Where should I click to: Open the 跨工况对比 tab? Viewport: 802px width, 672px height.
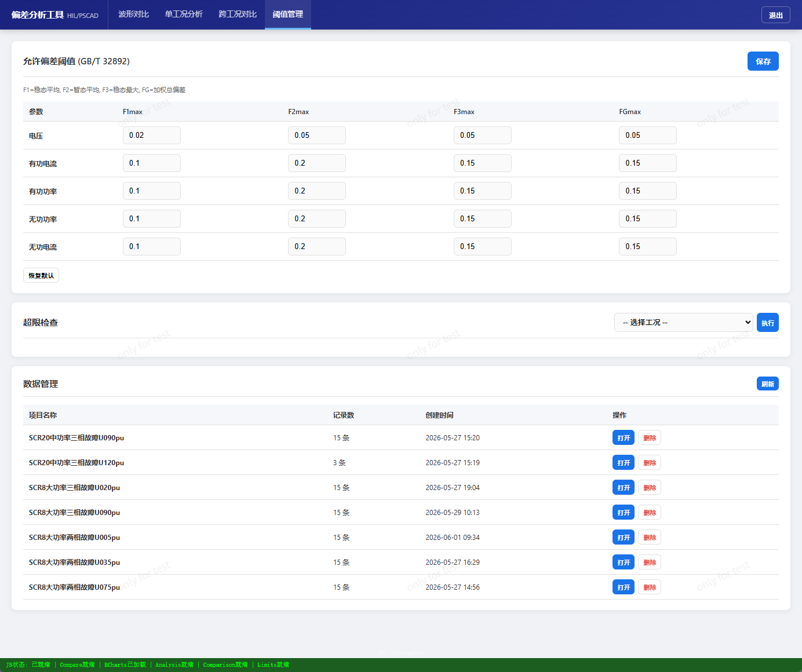238,14
